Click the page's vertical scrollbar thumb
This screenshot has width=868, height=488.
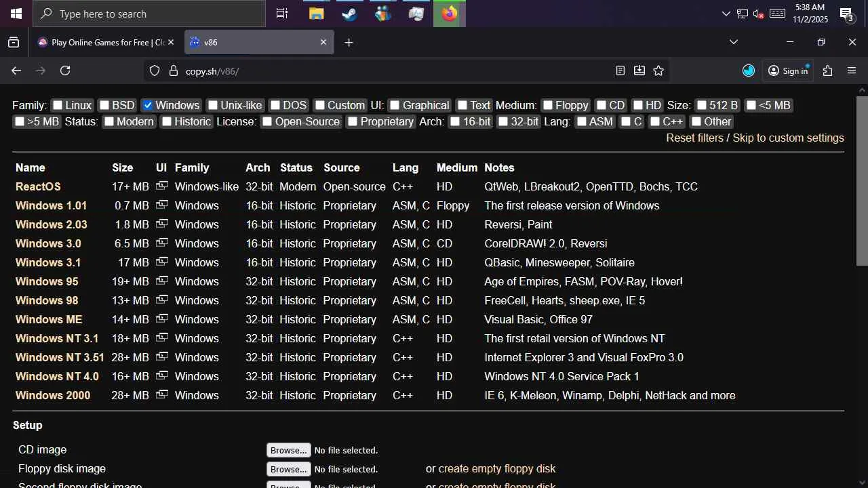pyautogui.click(x=862, y=180)
